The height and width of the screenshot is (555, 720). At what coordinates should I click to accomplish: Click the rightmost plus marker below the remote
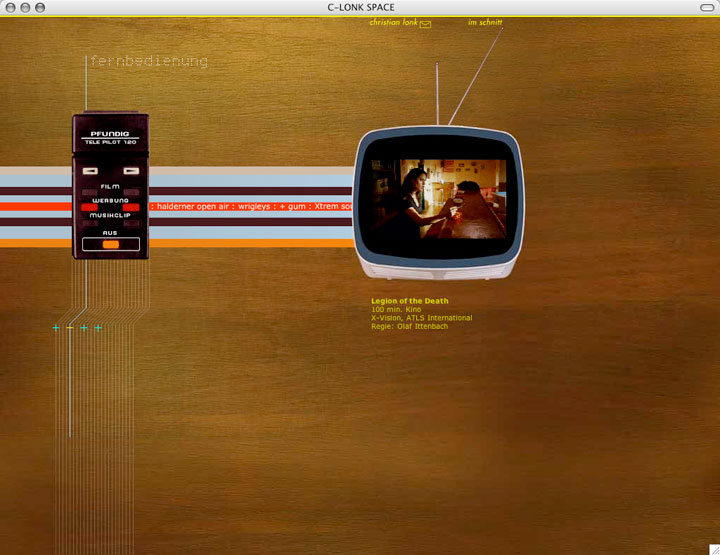98,328
